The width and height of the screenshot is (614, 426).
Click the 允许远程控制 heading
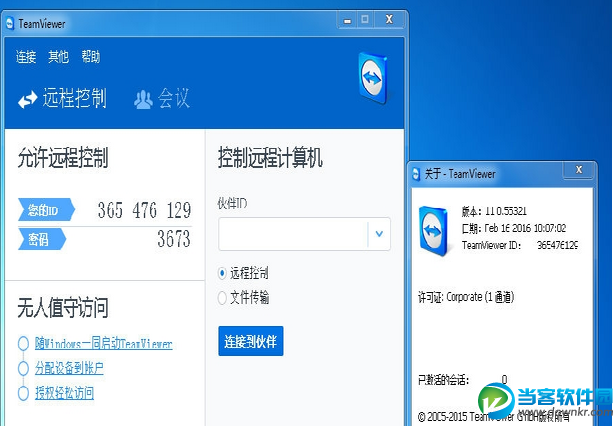(x=63, y=158)
